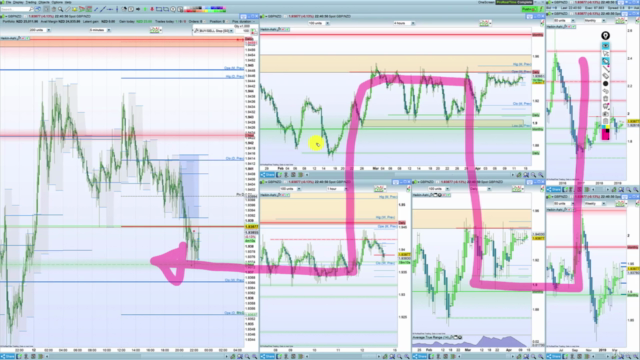Select the pointer tool in drawing toolbar
Viewport: 640px width, 360px height.
tap(605, 53)
